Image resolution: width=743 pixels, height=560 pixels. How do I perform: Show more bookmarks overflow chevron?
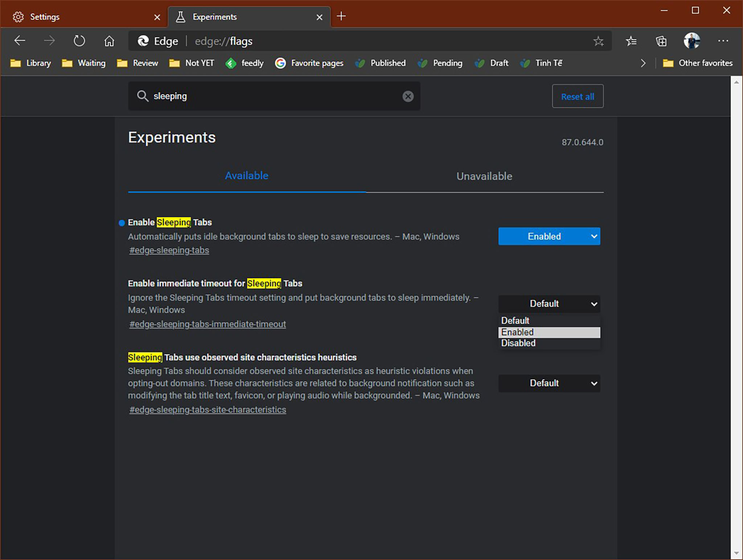point(643,63)
